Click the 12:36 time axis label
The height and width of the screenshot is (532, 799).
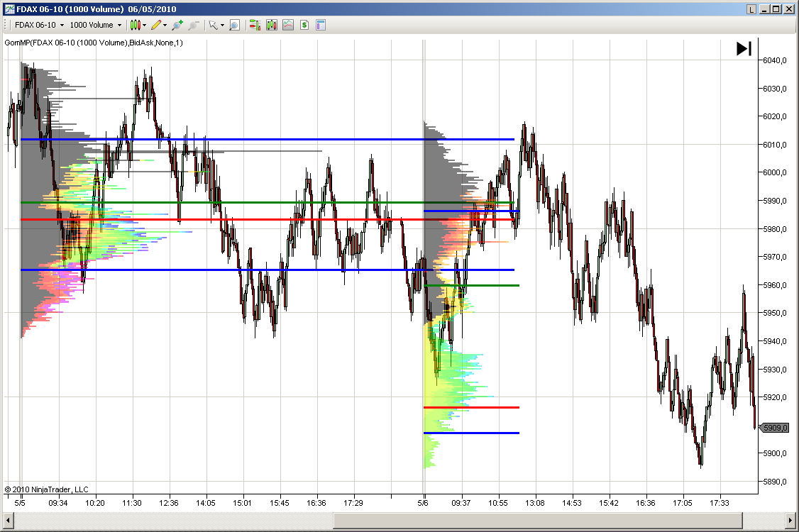(x=169, y=503)
